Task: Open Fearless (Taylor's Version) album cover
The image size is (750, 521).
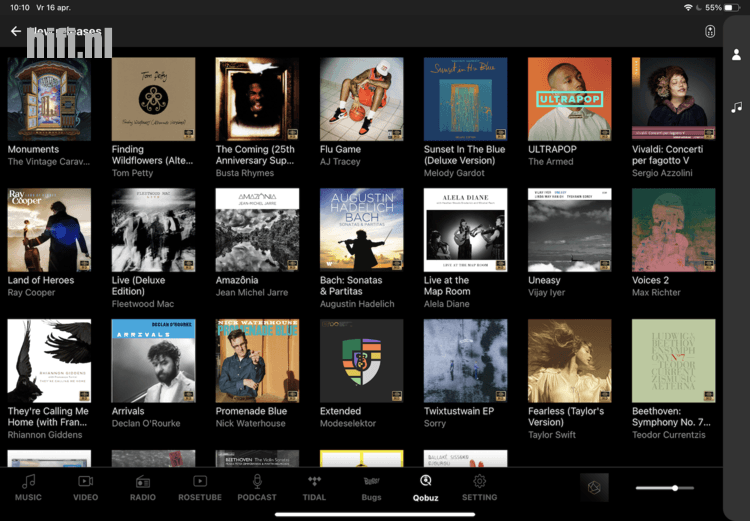Action: tap(570, 361)
